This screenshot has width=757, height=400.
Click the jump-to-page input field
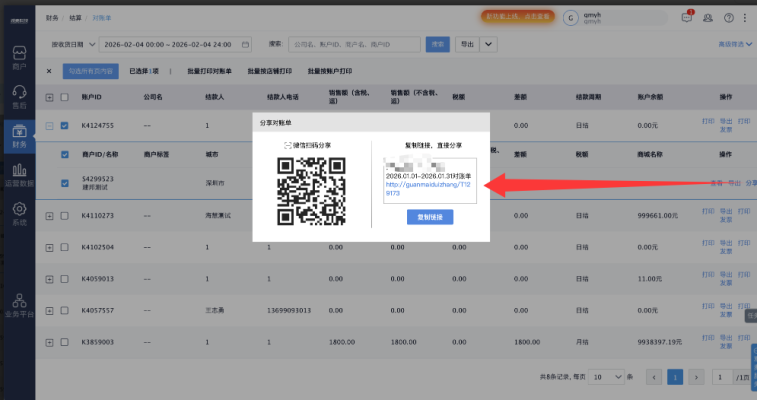pyautogui.click(x=722, y=377)
